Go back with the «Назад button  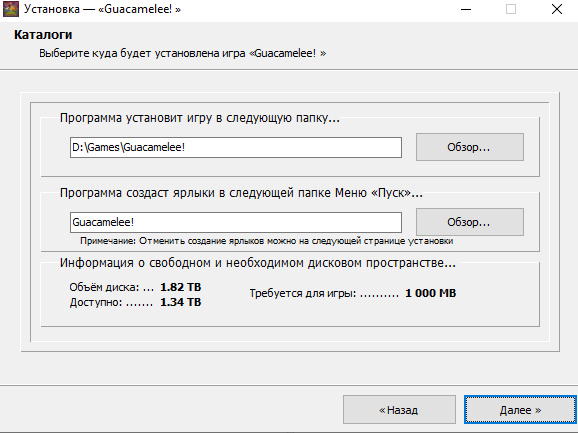coord(399,410)
